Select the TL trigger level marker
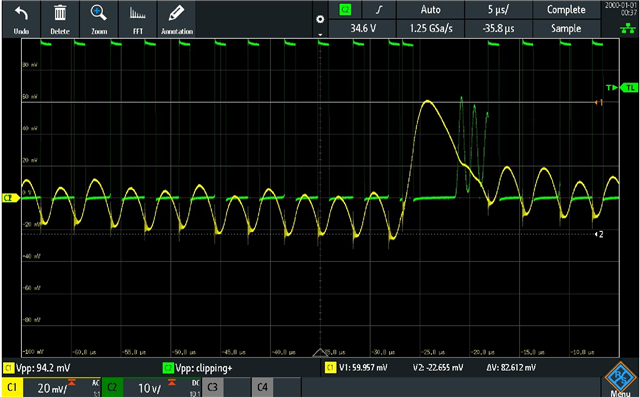The width and height of the screenshot is (640, 397). 629,88
